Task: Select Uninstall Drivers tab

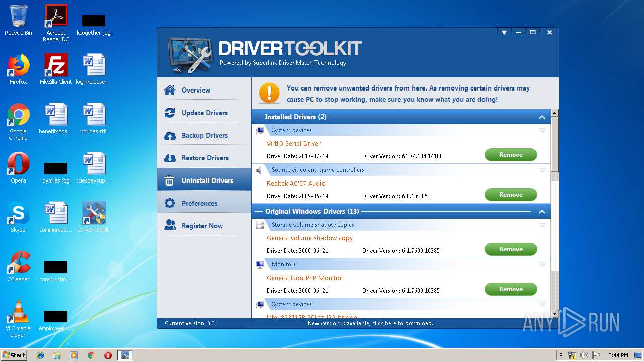Action: click(x=204, y=180)
